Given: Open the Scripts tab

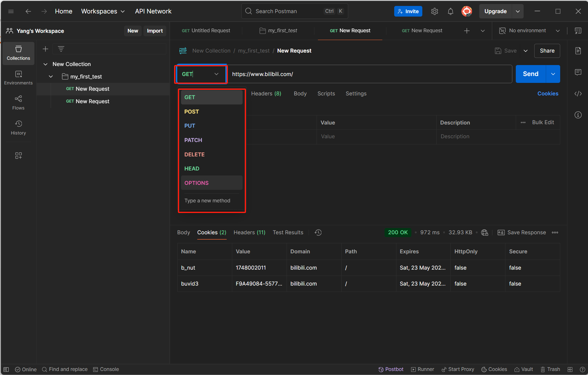Looking at the screenshot, I should tap(326, 94).
